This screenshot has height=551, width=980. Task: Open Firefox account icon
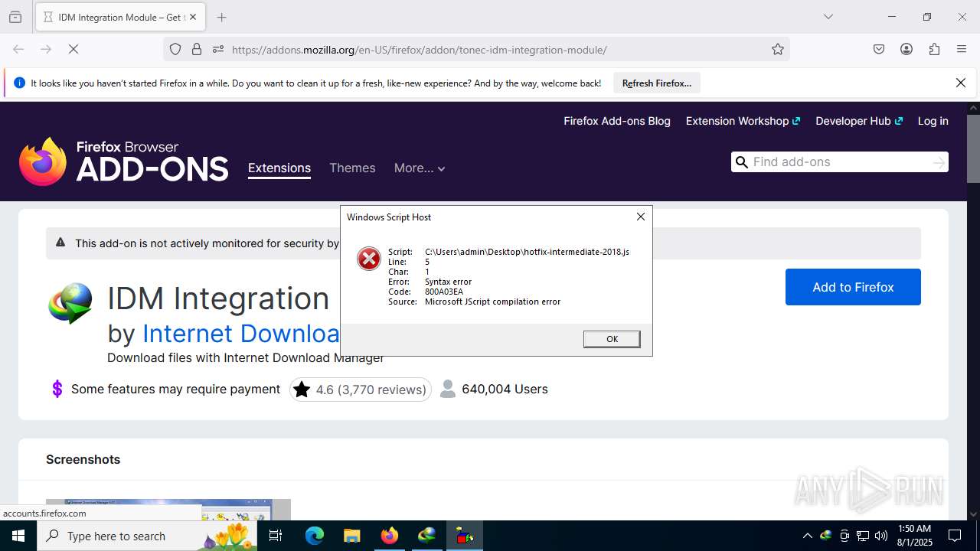906,49
